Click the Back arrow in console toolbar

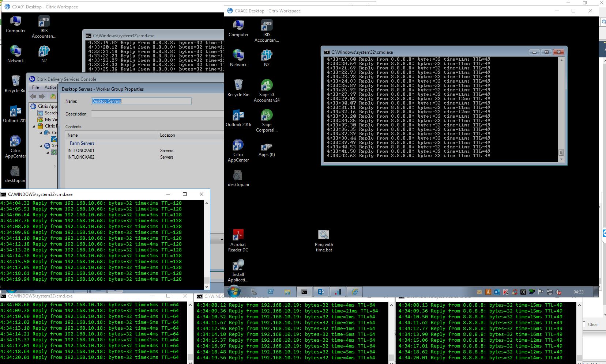[x=33, y=96]
